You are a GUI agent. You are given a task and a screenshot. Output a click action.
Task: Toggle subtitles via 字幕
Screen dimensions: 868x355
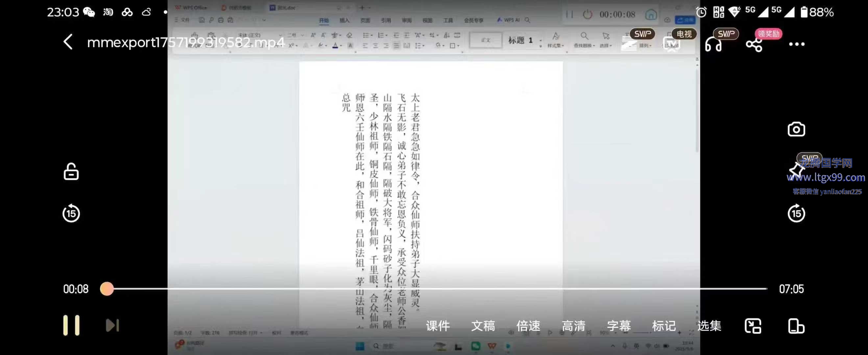tap(619, 326)
